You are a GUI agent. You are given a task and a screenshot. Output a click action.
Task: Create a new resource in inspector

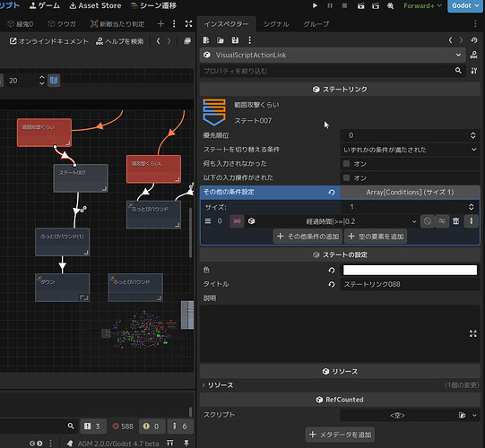pos(206,40)
